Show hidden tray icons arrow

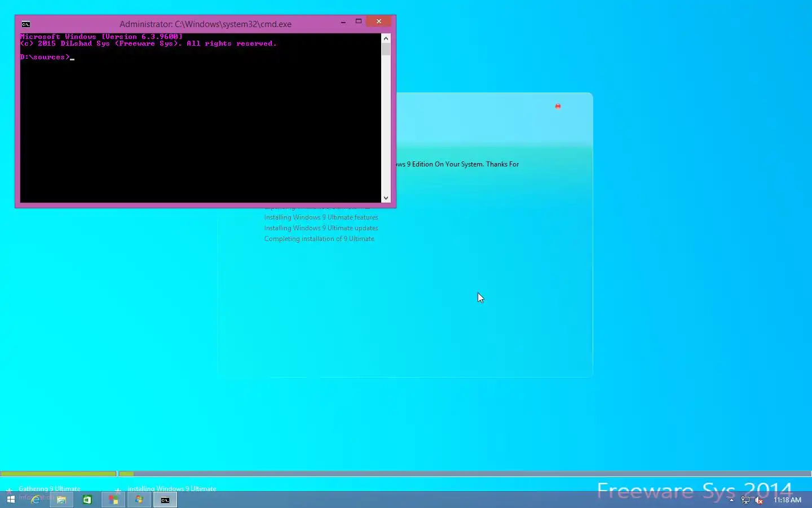click(x=731, y=500)
